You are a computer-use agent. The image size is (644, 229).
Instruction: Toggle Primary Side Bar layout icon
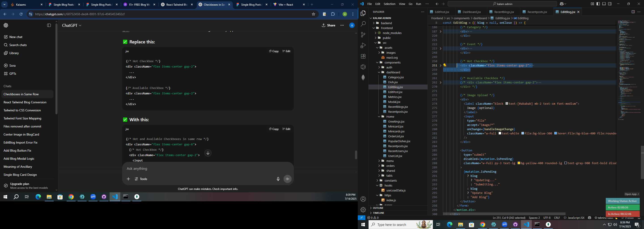598,4
